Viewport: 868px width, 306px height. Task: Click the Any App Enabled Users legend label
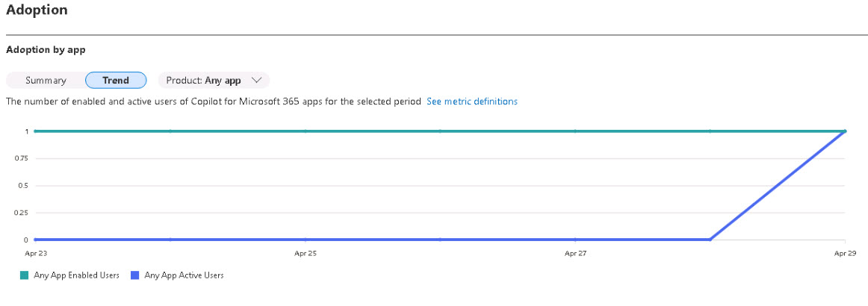[76, 275]
